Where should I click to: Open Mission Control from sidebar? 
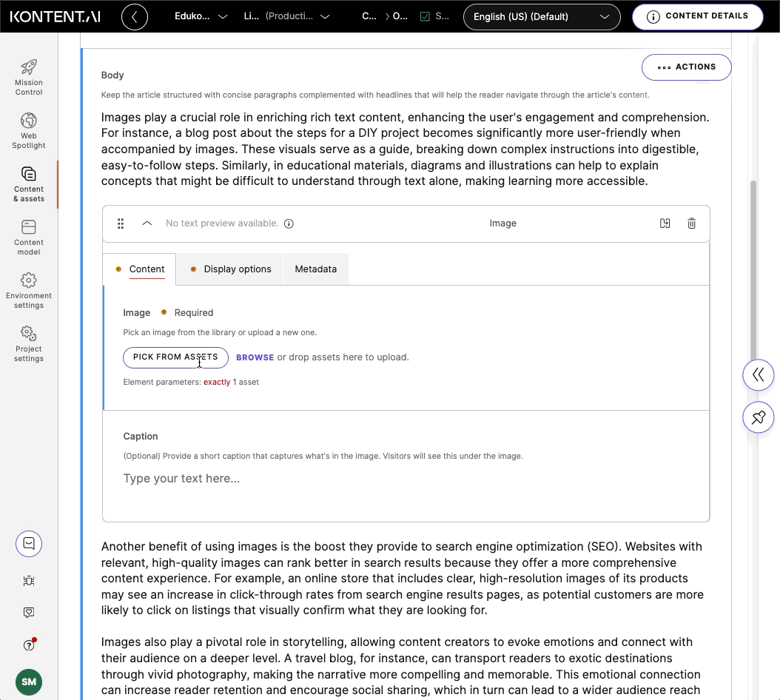[28, 77]
